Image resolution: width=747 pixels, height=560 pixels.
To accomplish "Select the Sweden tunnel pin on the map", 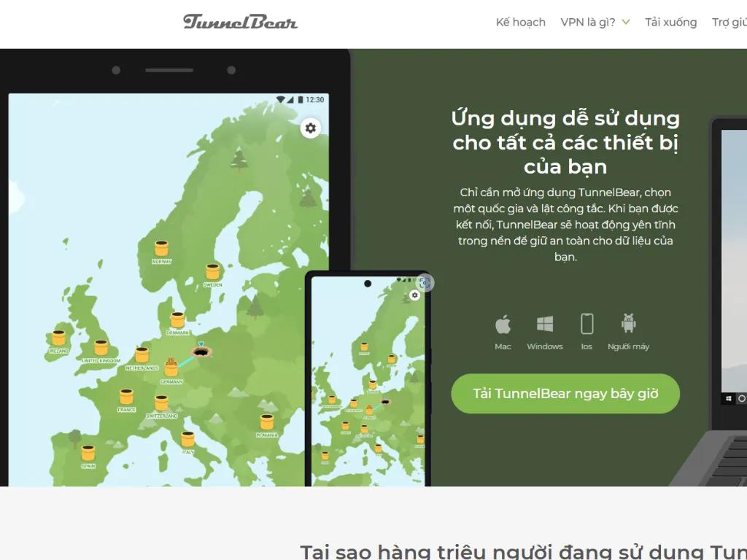I will click(x=213, y=272).
